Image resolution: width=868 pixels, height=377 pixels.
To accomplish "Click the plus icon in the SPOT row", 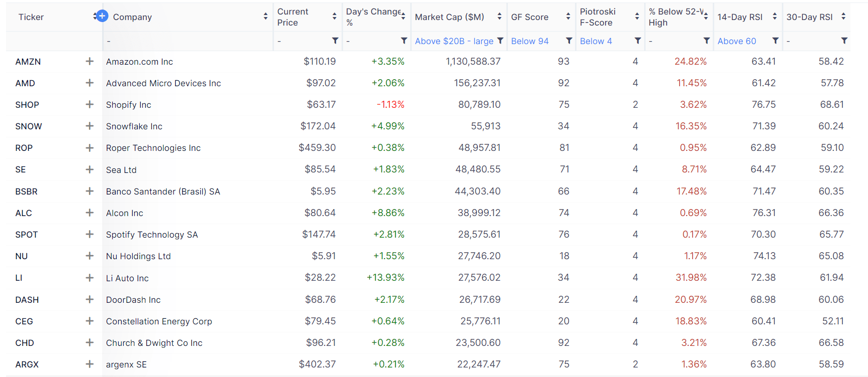I will 90,234.
